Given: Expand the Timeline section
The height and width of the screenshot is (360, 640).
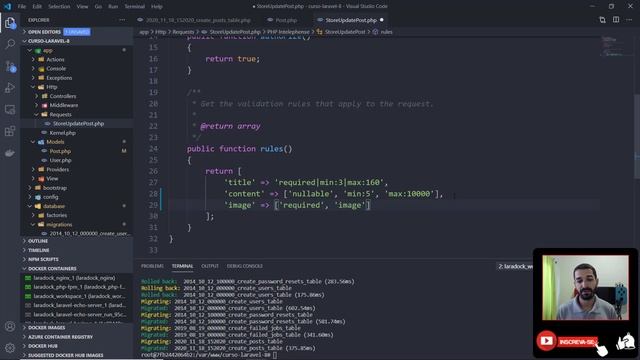Looking at the screenshot, I should tap(77, 250).
